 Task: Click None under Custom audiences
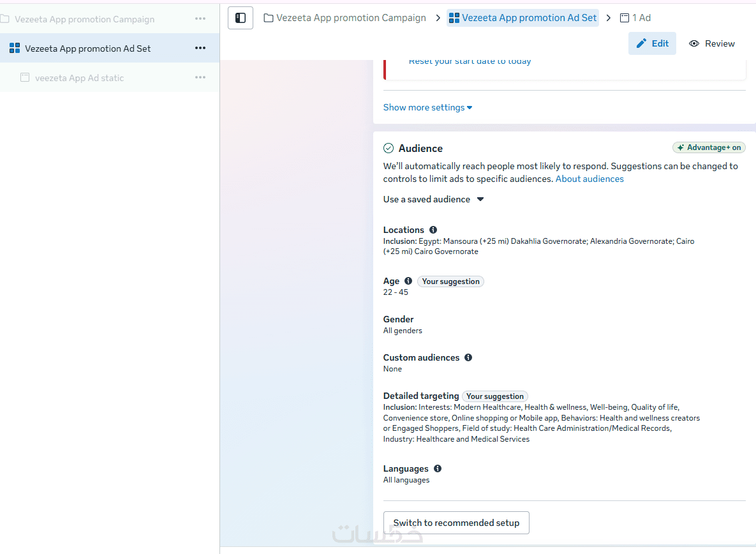[x=392, y=369]
